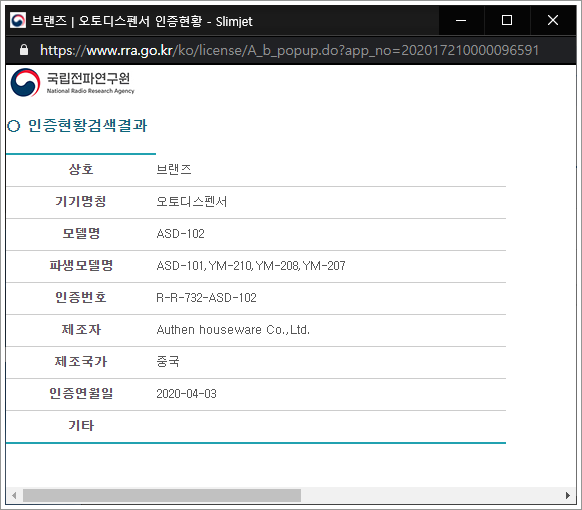Click the horizontal scrollbar right arrow
The height and width of the screenshot is (510, 582).
click(x=568, y=496)
